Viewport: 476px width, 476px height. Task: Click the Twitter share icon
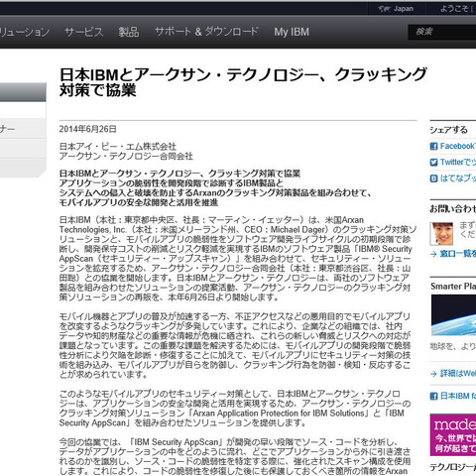click(x=433, y=163)
